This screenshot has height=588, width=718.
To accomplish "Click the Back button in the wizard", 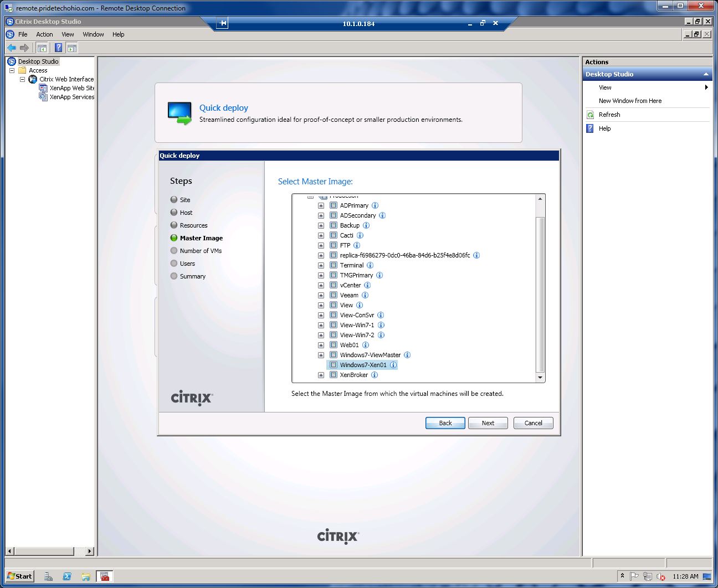I will (x=445, y=423).
